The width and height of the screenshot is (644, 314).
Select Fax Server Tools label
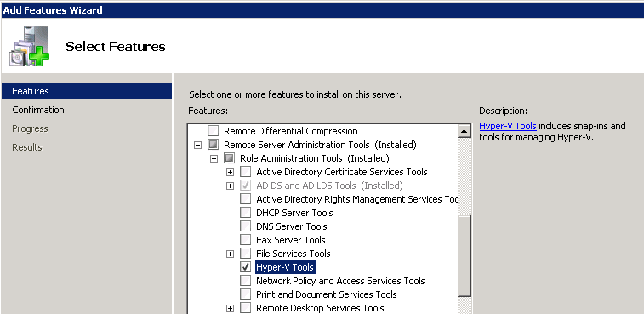(x=290, y=240)
